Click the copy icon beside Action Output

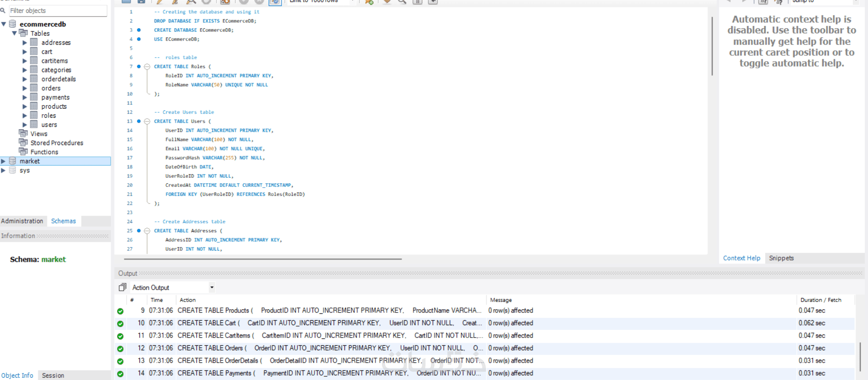[x=122, y=287]
